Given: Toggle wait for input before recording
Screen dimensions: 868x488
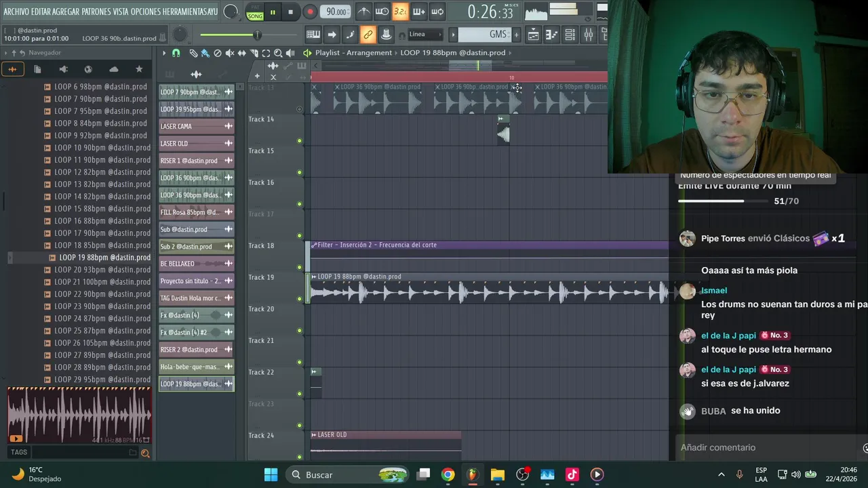Looking at the screenshot, I should pyautogui.click(x=382, y=12).
